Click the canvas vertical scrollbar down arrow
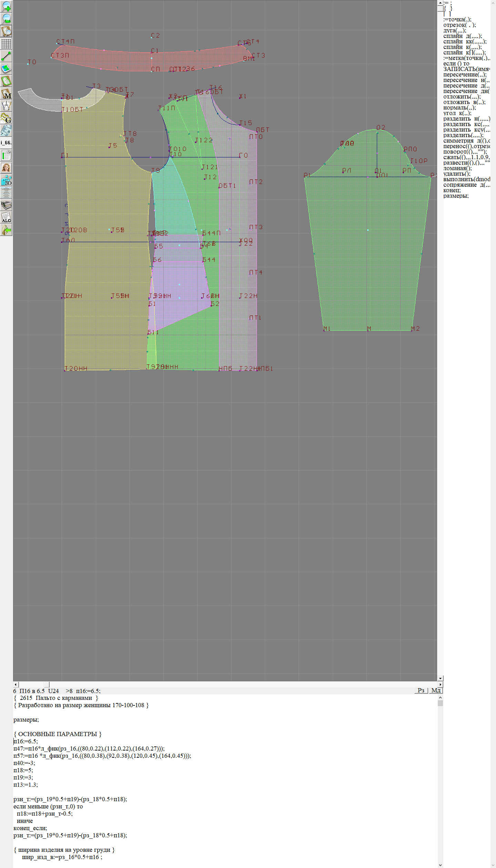Image resolution: width=496 pixels, height=868 pixels. 440,678
